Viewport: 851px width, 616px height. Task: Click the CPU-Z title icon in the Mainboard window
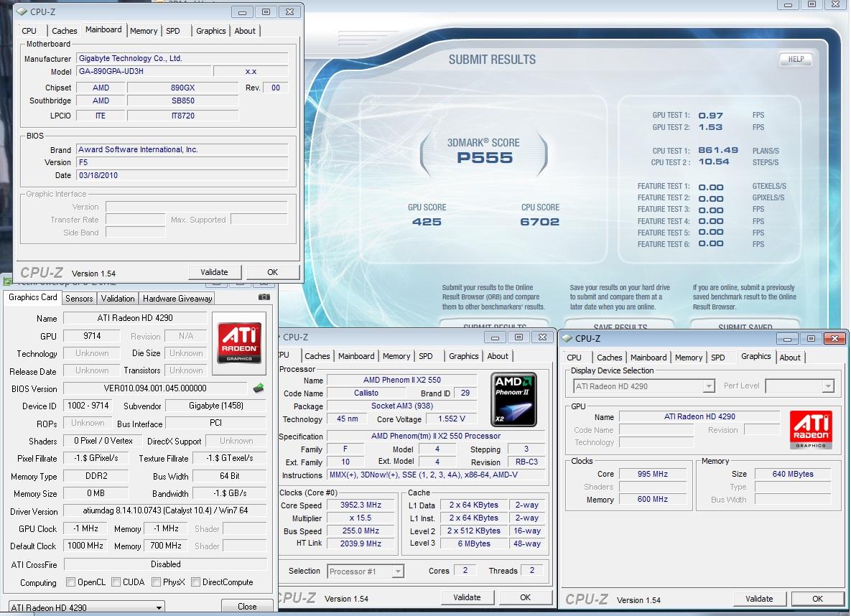[x=21, y=11]
